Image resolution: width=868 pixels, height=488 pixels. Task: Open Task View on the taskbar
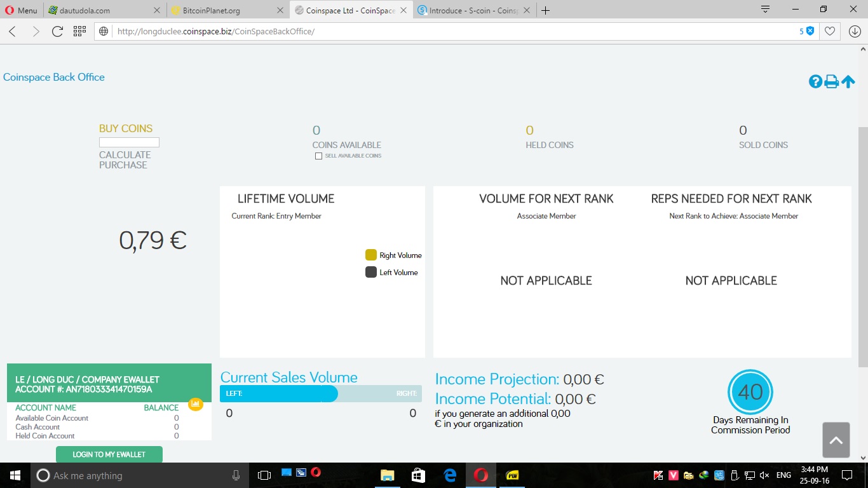[264, 475]
